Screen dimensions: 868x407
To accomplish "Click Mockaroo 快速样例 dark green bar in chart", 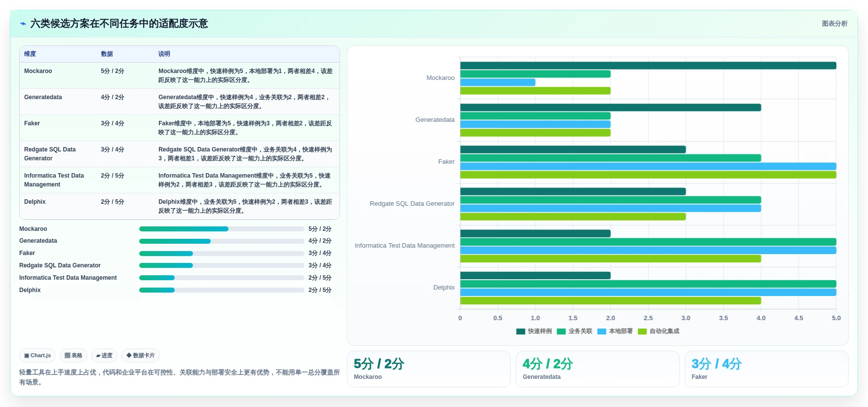I will point(648,66).
